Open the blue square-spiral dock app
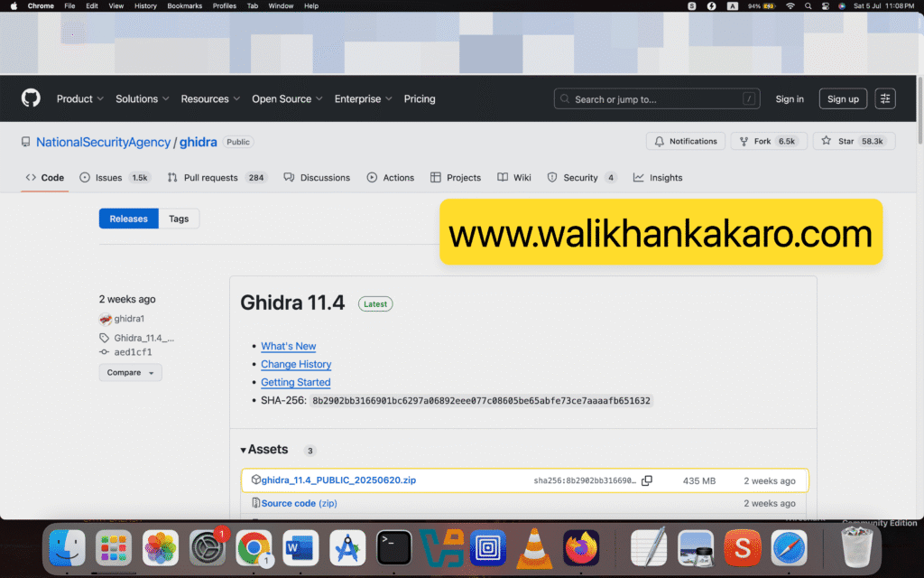 tap(488, 547)
